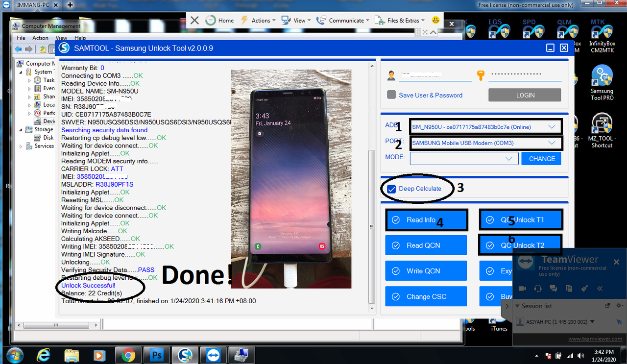Open the MZ_TOOL shortcut on desktop
The height and width of the screenshot is (364, 627).
[x=602, y=131]
